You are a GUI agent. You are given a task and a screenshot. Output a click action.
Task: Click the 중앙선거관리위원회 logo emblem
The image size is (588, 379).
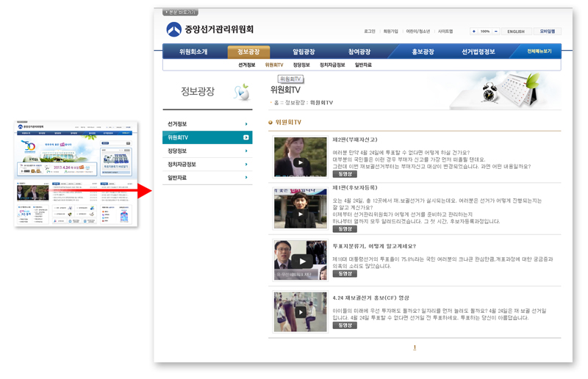point(173,29)
